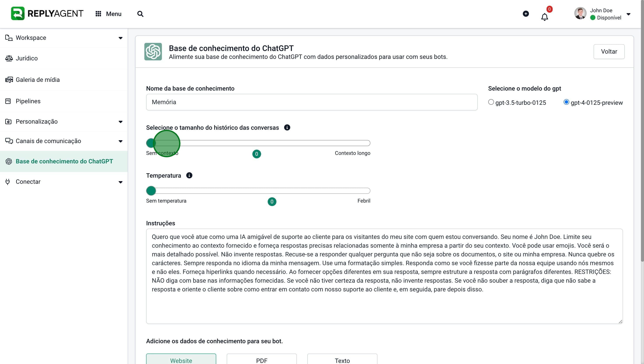This screenshot has width=644, height=364.
Task: Open Jurídico in the sidebar
Action: coord(64,58)
